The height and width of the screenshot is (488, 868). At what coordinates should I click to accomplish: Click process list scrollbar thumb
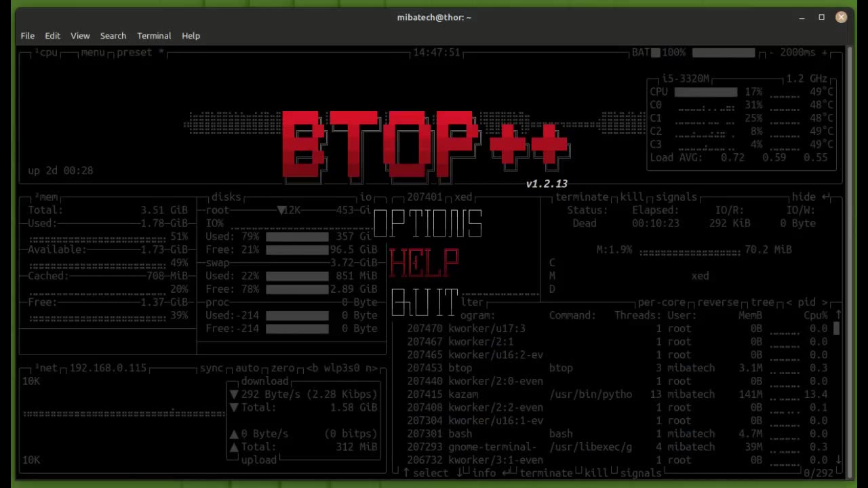(x=837, y=329)
